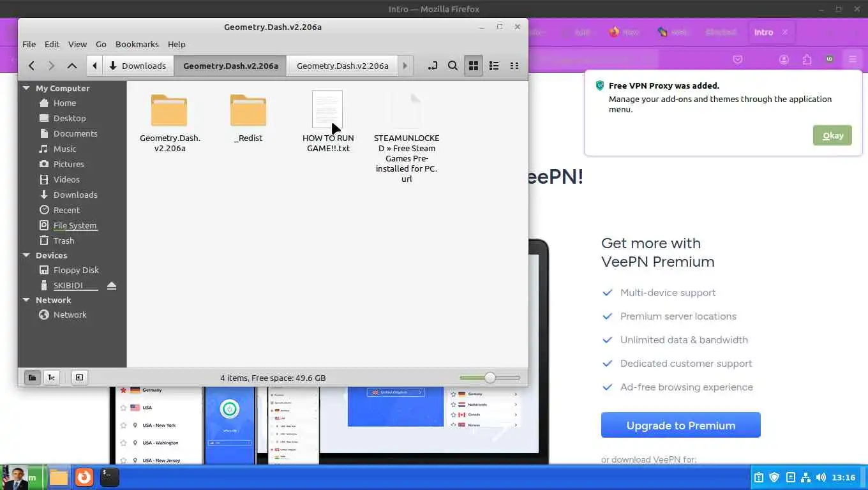This screenshot has width=868, height=490.
Task: Open Documents in the sidebar
Action: point(75,133)
